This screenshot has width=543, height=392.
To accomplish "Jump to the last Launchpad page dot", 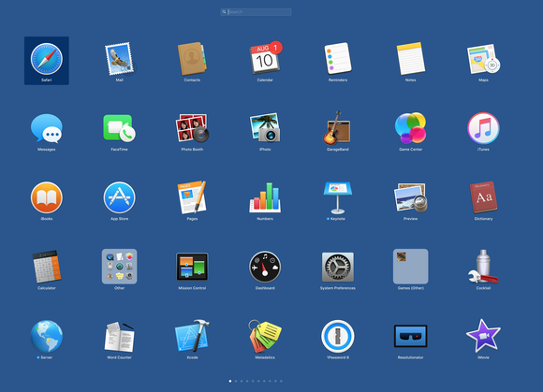I will click(x=281, y=381).
